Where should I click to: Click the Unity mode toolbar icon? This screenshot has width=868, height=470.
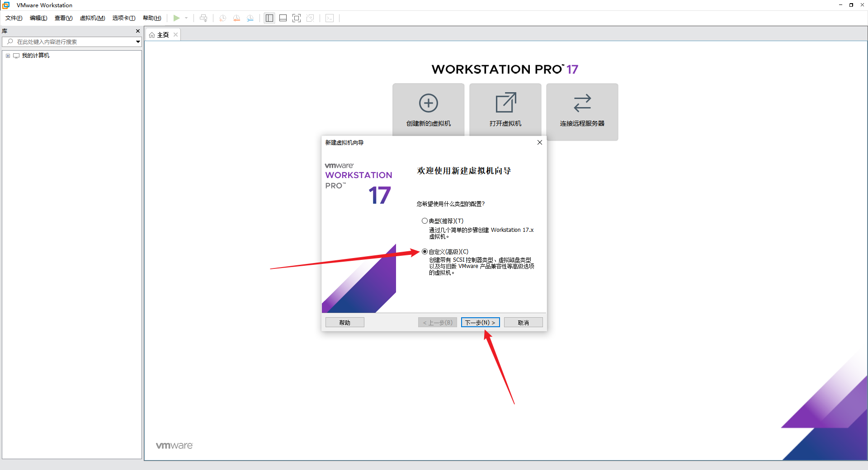click(x=310, y=18)
